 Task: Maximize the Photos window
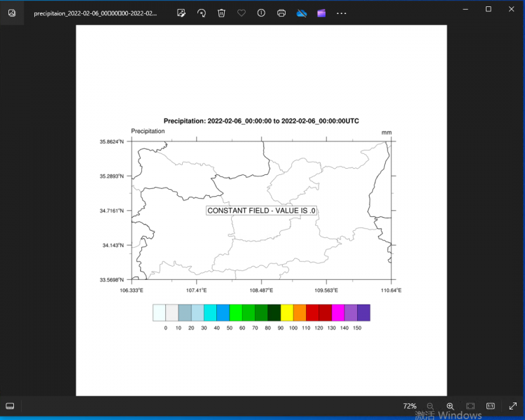489,8
